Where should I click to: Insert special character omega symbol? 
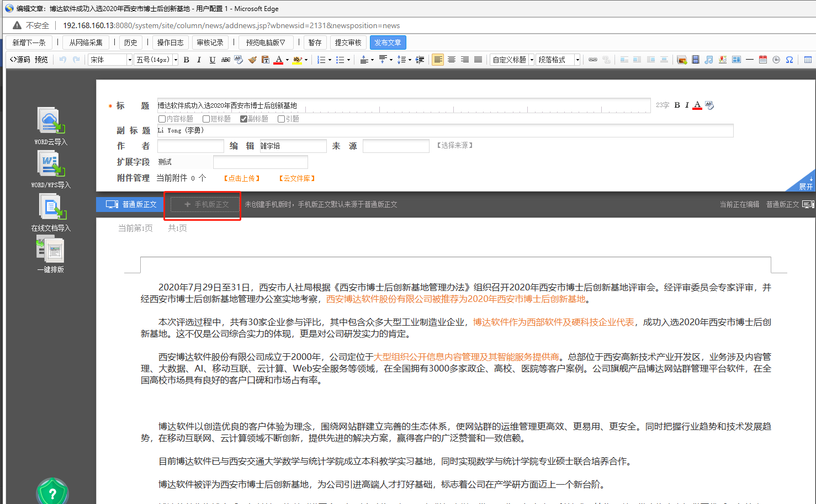[789, 60]
